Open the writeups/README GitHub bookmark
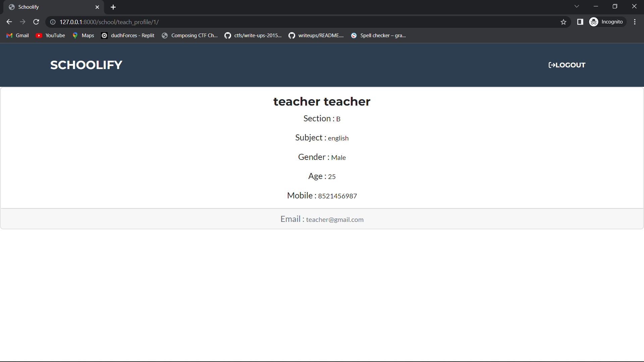Screen dimensions: 644x362 click(316, 35)
